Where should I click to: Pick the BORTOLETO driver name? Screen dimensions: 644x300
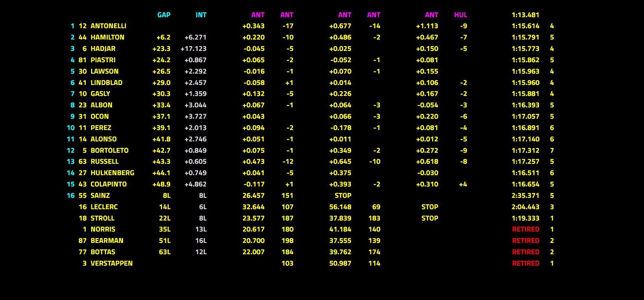point(109,150)
